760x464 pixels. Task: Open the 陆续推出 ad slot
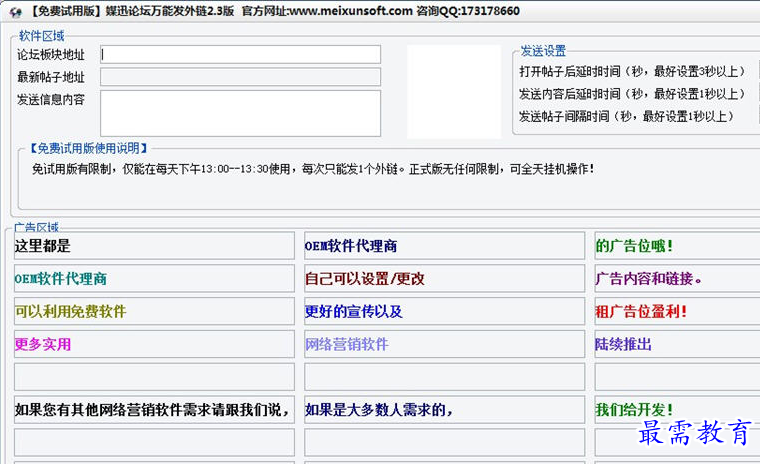[x=677, y=344]
